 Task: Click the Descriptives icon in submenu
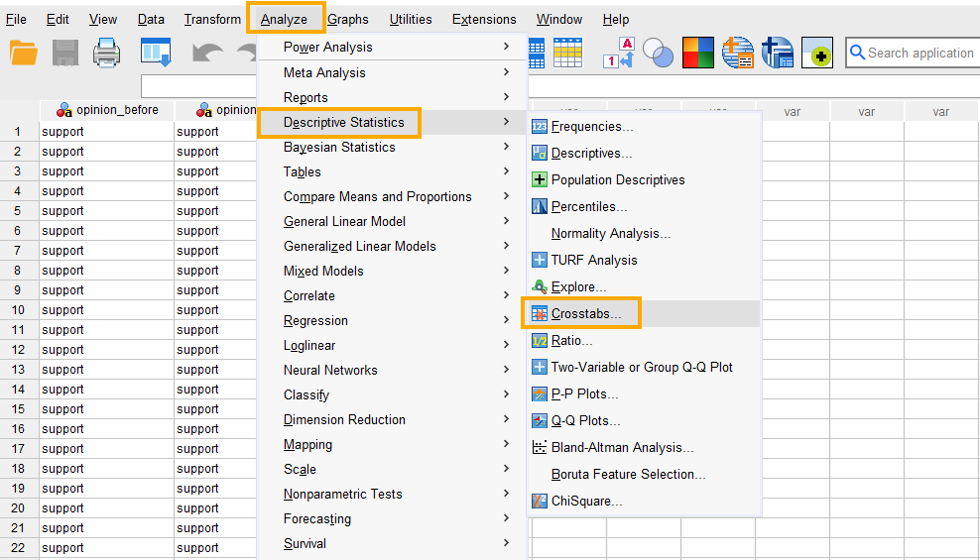pos(540,153)
